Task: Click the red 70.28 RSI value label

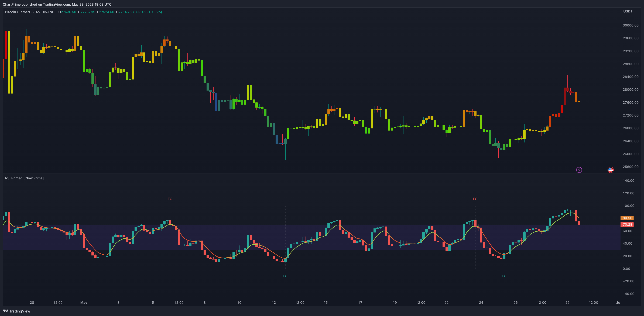Action: click(627, 225)
